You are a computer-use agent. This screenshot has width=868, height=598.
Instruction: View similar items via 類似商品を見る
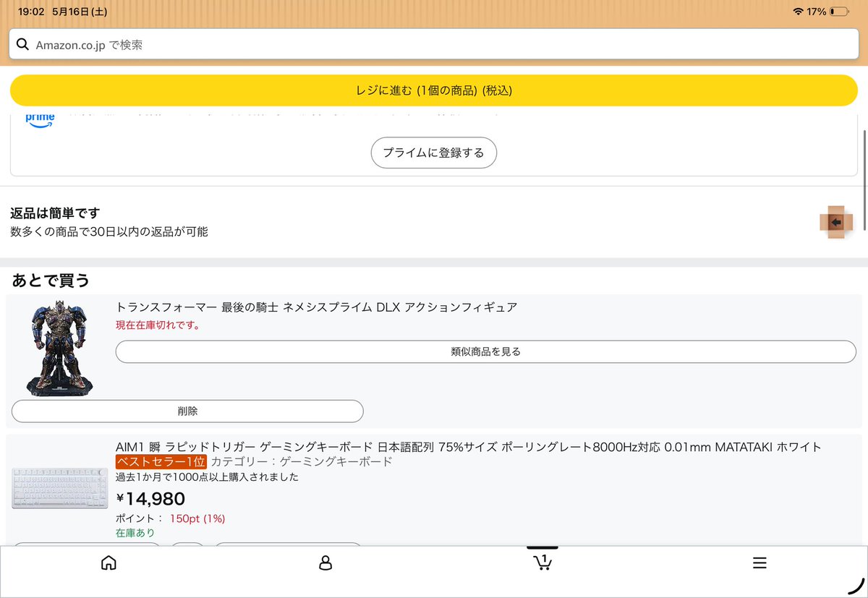tap(486, 351)
